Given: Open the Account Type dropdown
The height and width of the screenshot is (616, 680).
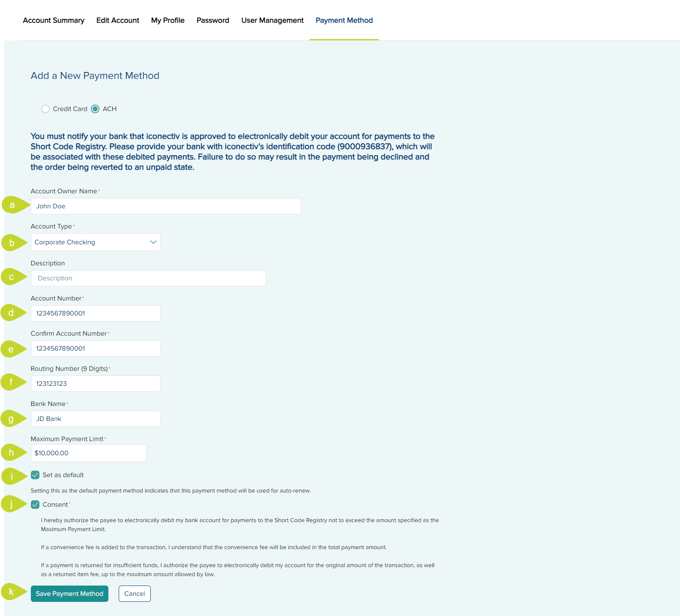Looking at the screenshot, I should [96, 242].
